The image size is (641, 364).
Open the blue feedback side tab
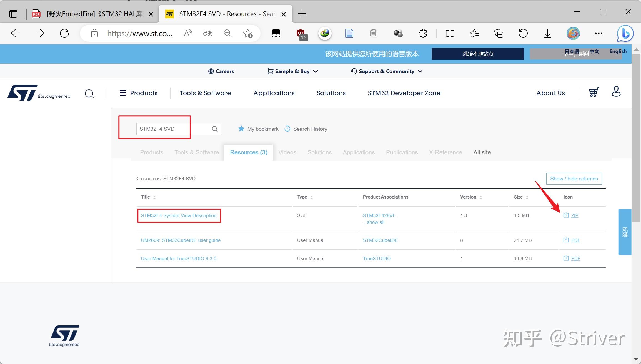tap(625, 232)
